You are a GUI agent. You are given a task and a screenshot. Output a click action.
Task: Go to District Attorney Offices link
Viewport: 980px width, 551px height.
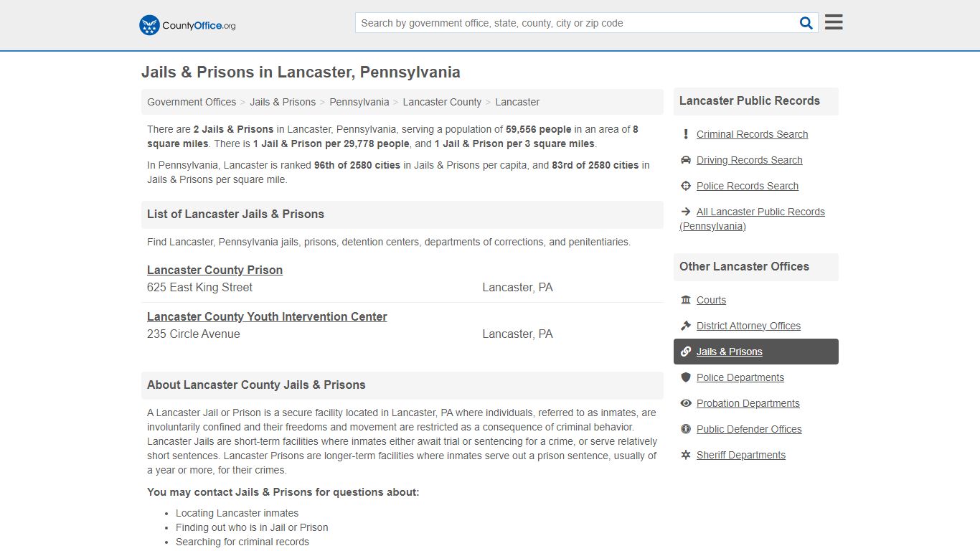748,326
